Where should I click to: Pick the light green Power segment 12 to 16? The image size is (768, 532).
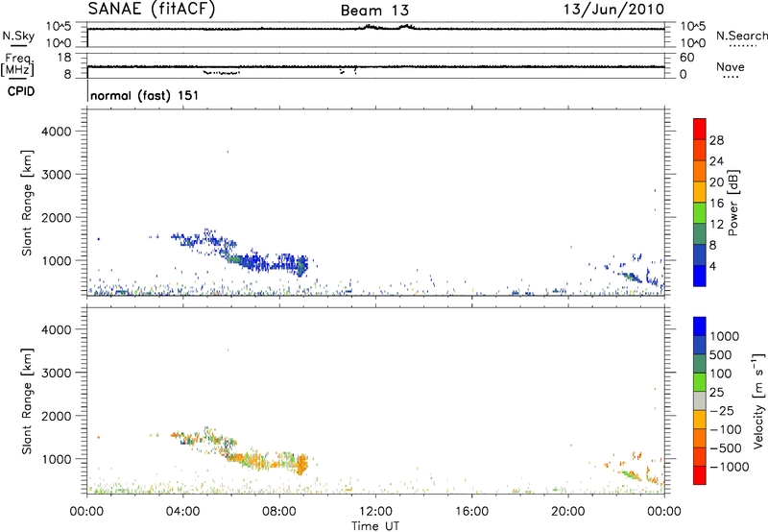[x=700, y=213]
